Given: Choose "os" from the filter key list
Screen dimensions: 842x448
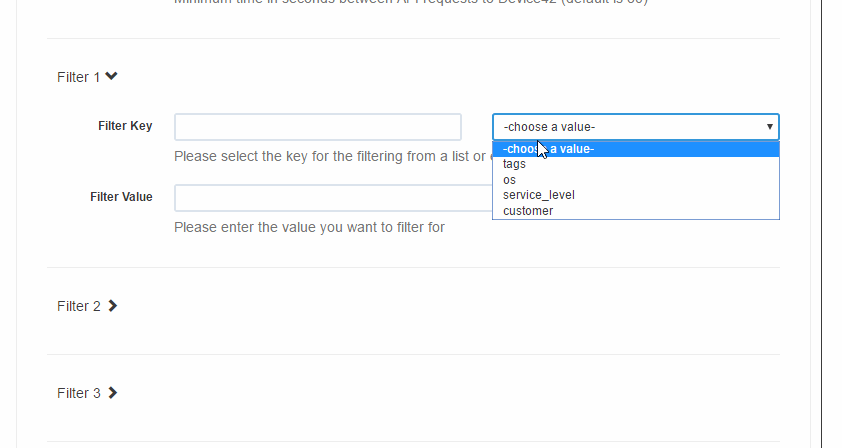Looking at the screenshot, I should pyautogui.click(x=636, y=180).
